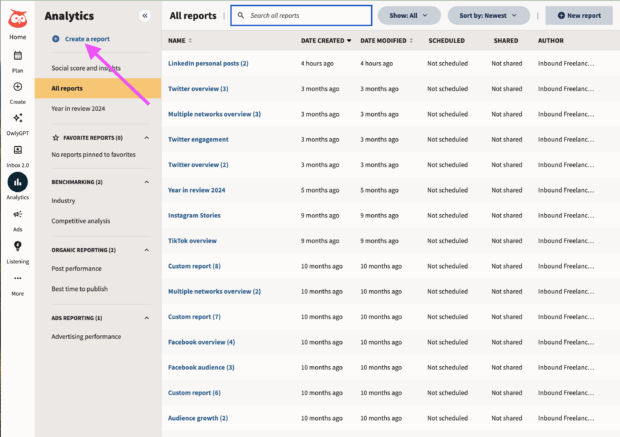
Task: Sort by the Date Created column header
Action: point(325,41)
